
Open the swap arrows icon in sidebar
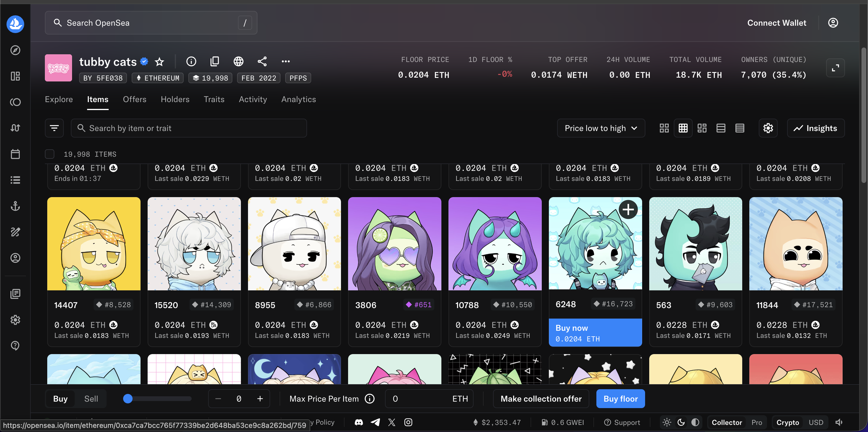15,128
